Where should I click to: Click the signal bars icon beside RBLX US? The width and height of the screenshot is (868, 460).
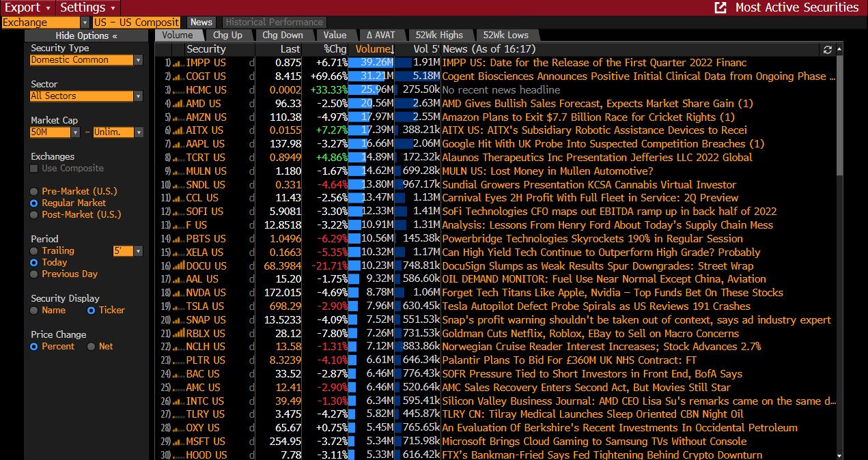177,333
